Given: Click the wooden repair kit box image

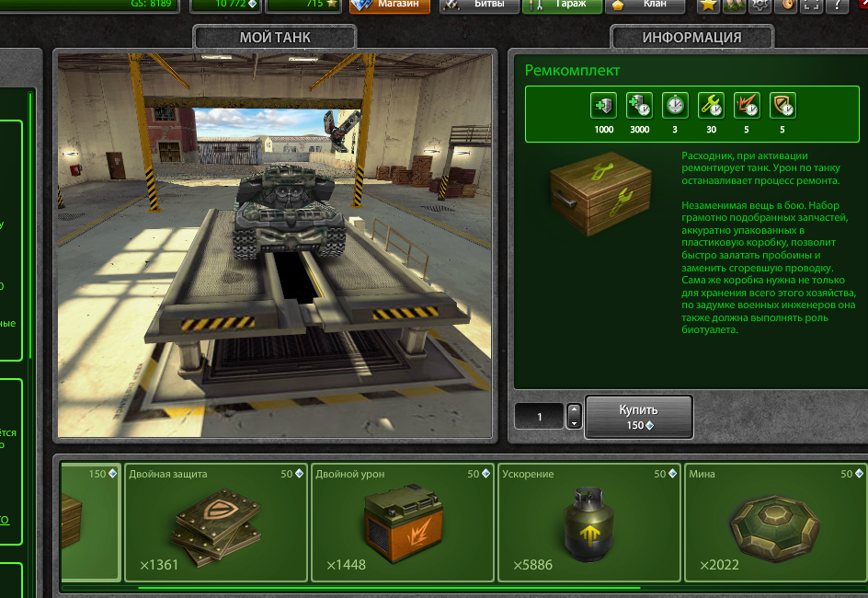Looking at the screenshot, I should 600,194.
